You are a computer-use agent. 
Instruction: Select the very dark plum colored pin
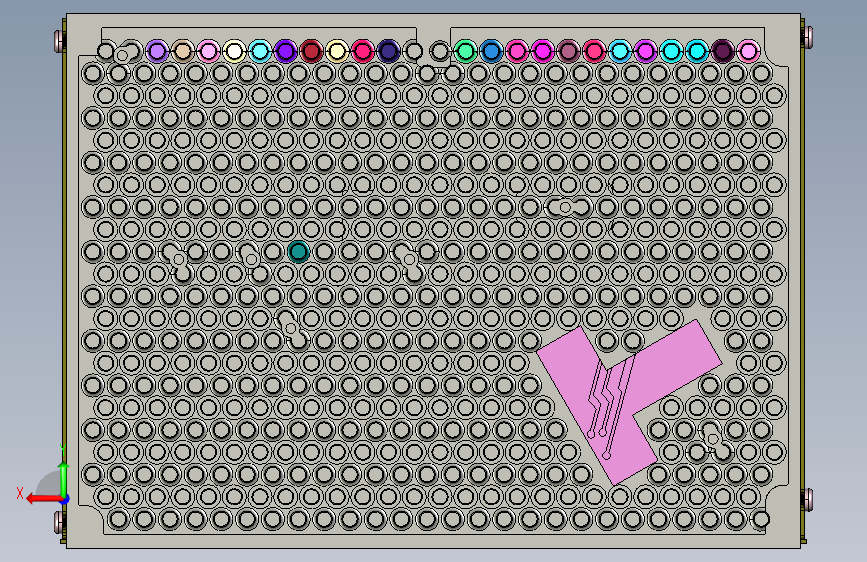point(722,51)
